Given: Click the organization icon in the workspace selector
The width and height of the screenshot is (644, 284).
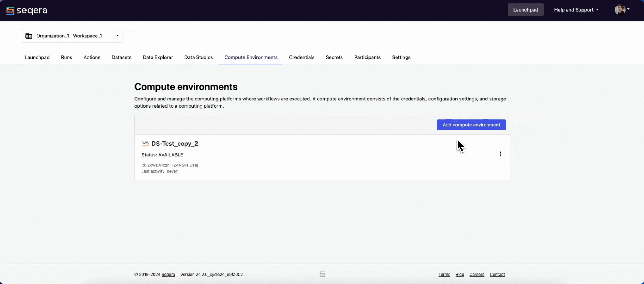Looking at the screenshot, I should point(29,36).
